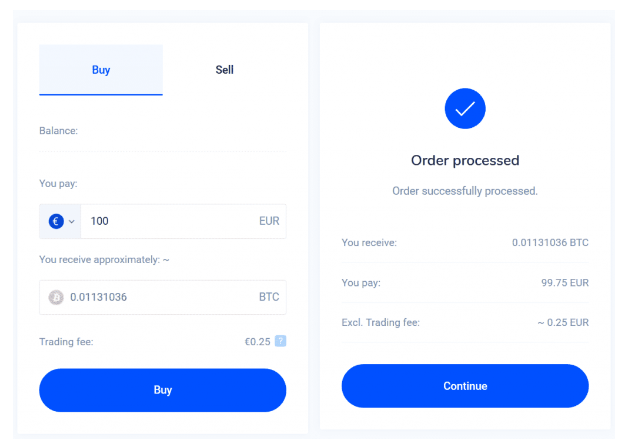The image size is (626, 442).
Task: Focus the You pay amount field showing 100
Action: pos(183,221)
